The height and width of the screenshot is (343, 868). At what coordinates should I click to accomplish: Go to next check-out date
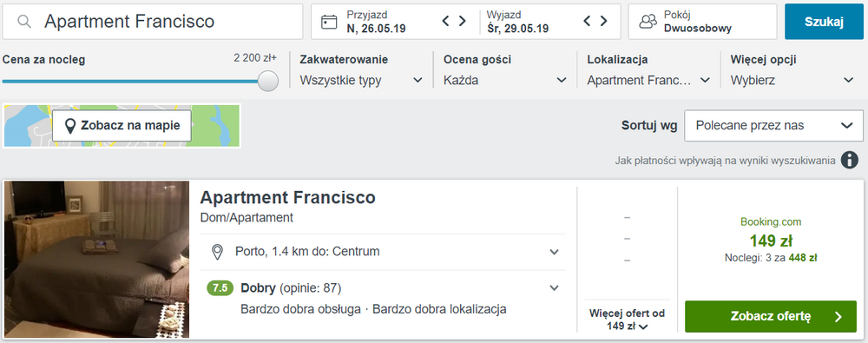pyautogui.click(x=603, y=21)
